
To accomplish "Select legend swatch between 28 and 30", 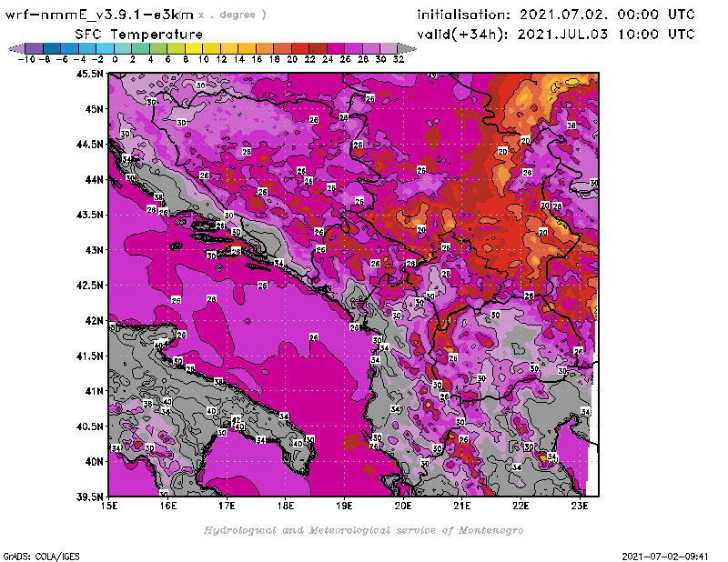I will (x=371, y=48).
